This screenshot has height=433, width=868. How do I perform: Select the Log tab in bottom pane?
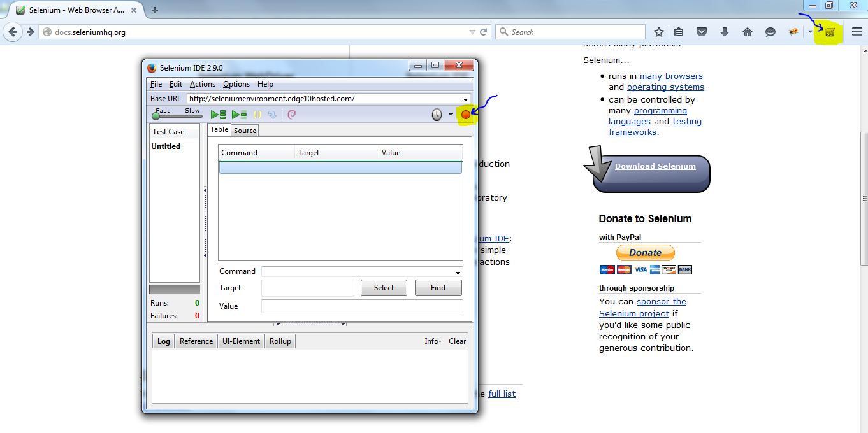[x=164, y=341]
